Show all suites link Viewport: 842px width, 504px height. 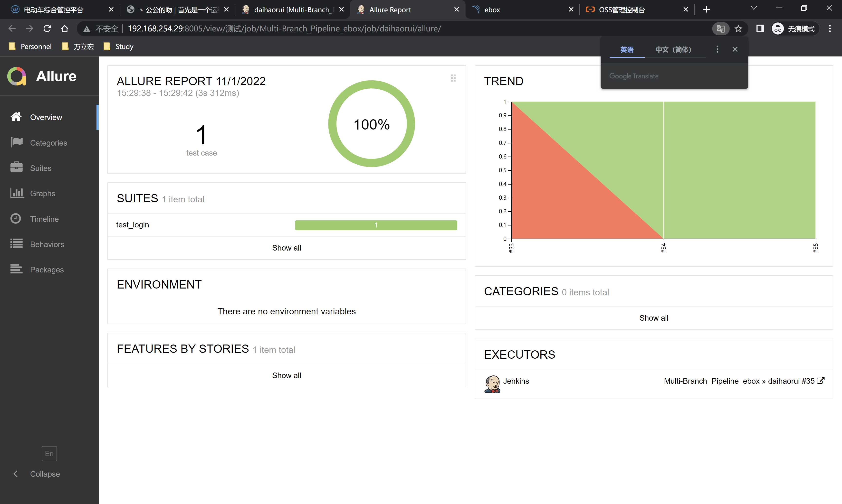click(287, 248)
